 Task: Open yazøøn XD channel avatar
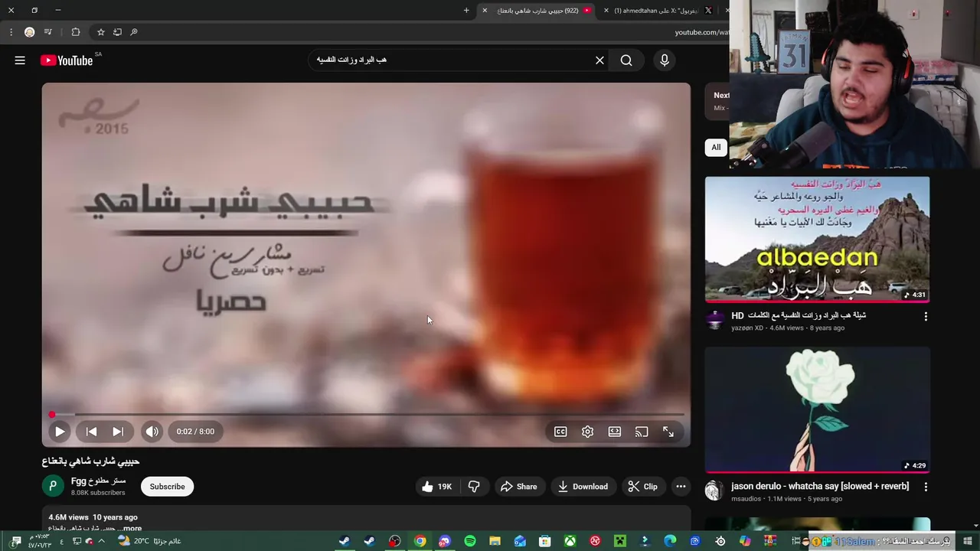714,320
